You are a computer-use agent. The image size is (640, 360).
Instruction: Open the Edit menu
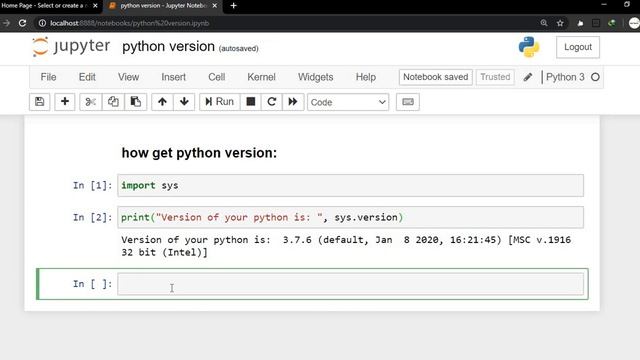pos(87,77)
